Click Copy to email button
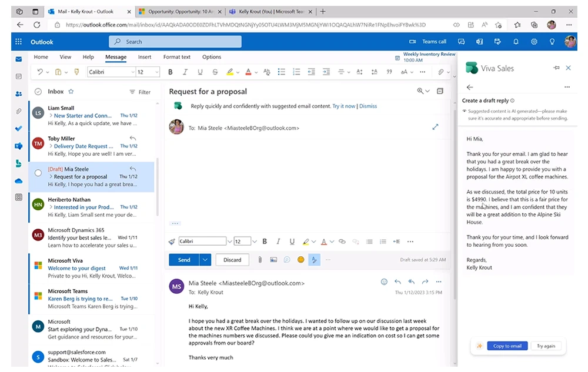The width and height of the screenshot is (588, 372). pyautogui.click(x=507, y=346)
